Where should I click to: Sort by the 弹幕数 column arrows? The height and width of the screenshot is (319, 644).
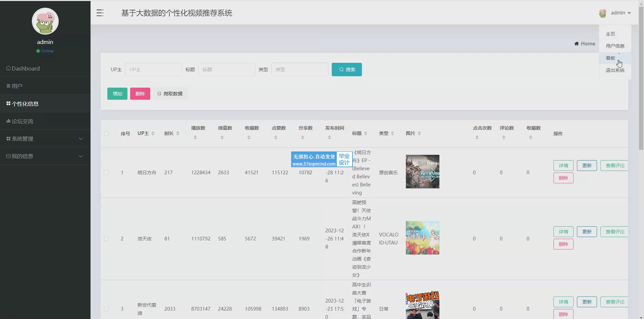222,137
